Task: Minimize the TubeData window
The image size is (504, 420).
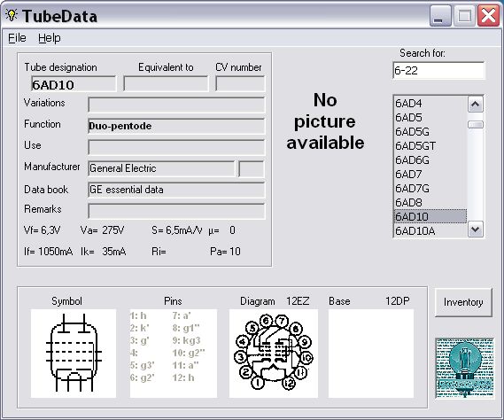Action: (440, 16)
